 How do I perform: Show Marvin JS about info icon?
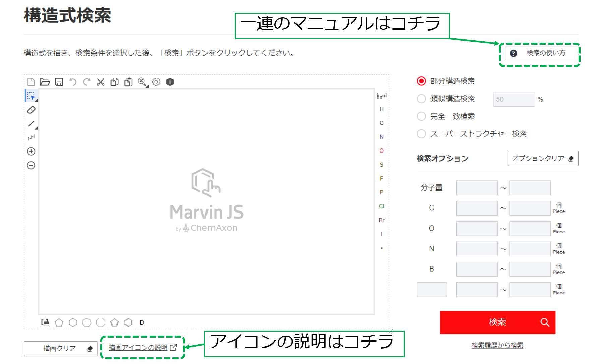170,82
